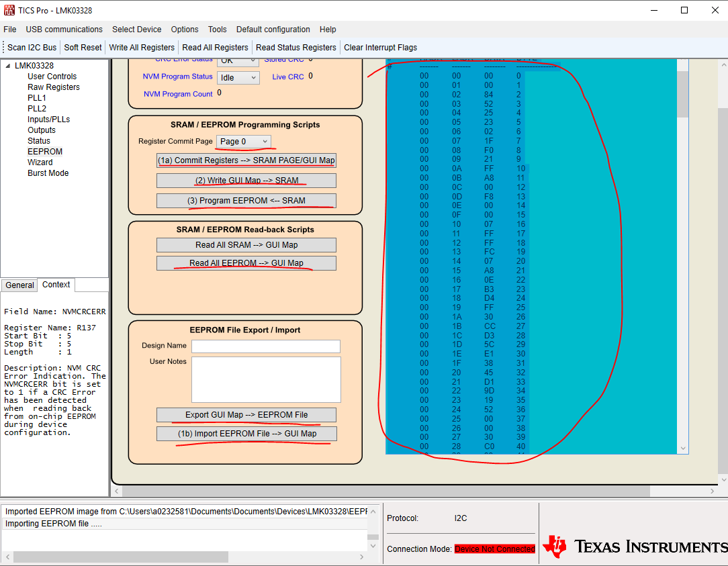Click Clear Interrupt Flags in the toolbar
Image resolution: width=728 pixels, height=566 pixels.
point(380,48)
